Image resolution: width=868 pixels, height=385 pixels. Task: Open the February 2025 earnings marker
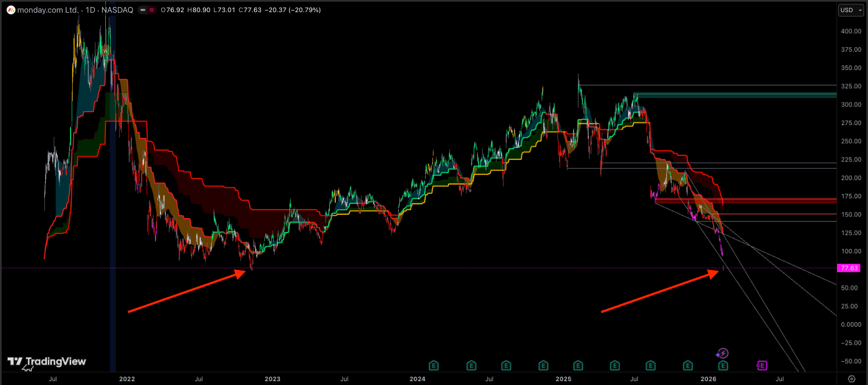tap(578, 365)
